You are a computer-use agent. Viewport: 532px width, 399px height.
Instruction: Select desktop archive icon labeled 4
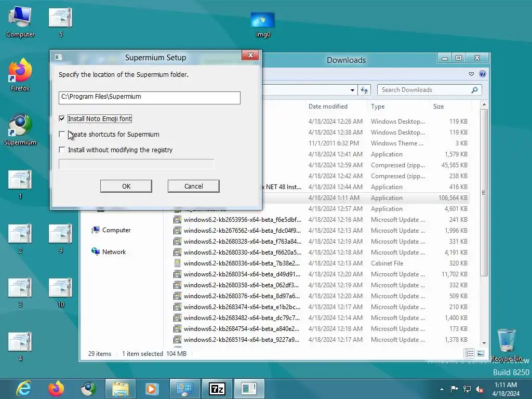click(x=20, y=346)
